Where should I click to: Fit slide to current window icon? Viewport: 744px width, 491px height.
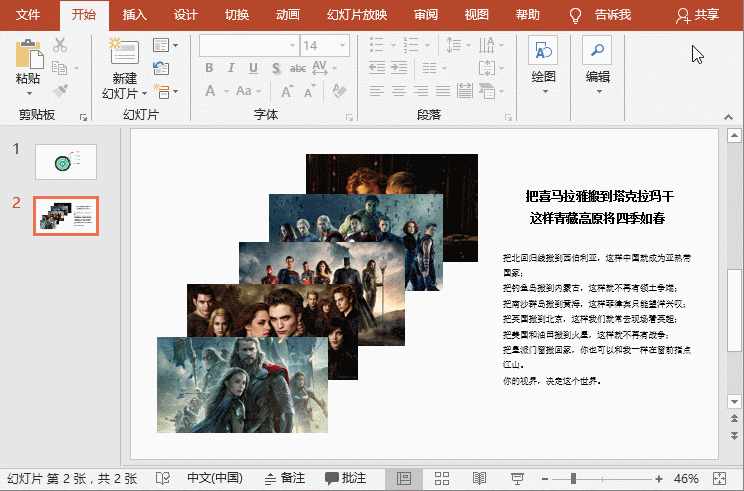(x=720, y=479)
